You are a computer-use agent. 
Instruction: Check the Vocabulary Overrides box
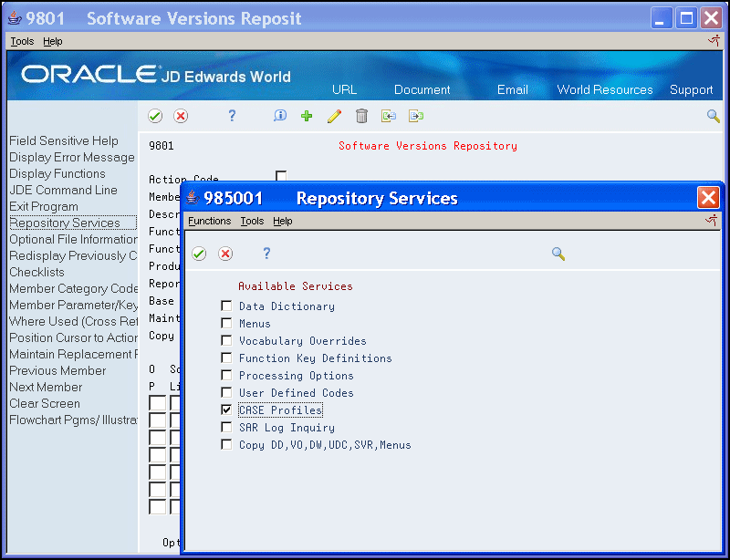(226, 340)
